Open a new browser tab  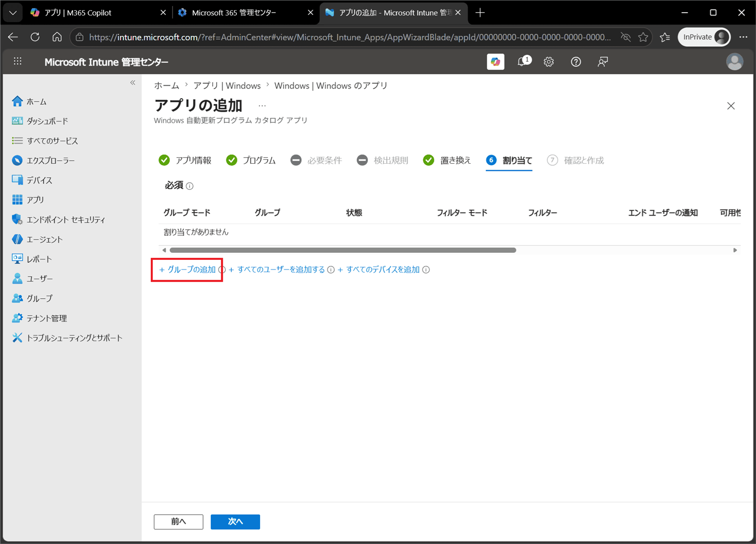(x=480, y=13)
